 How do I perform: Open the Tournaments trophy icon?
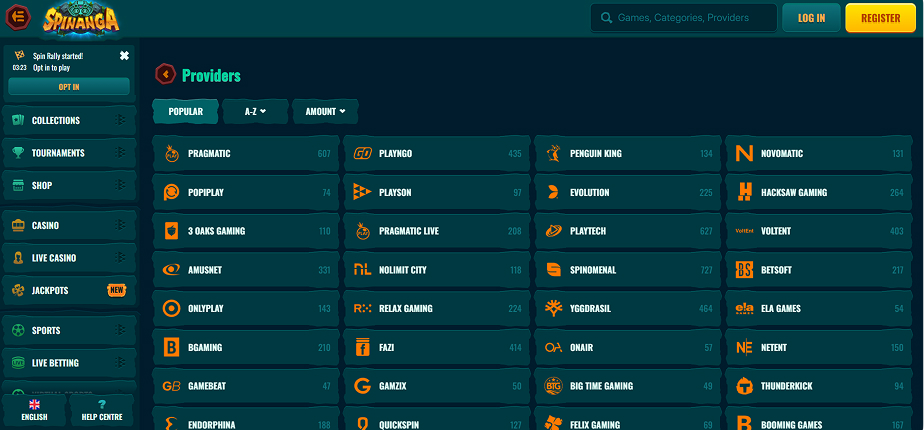coord(18,153)
